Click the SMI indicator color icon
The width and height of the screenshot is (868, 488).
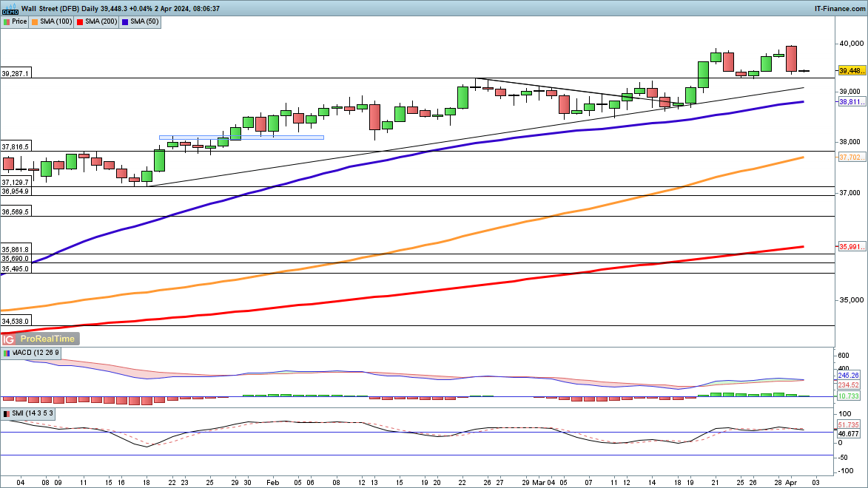[7, 414]
